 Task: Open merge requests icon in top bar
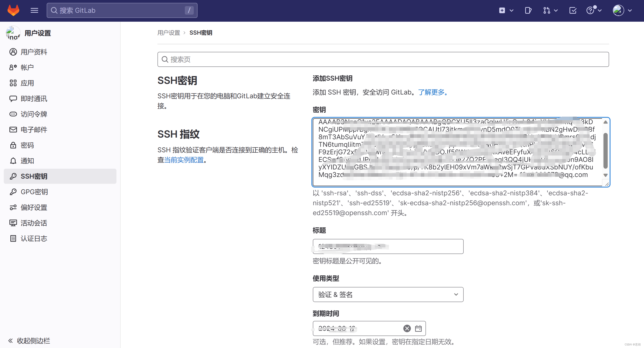click(x=546, y=11)
